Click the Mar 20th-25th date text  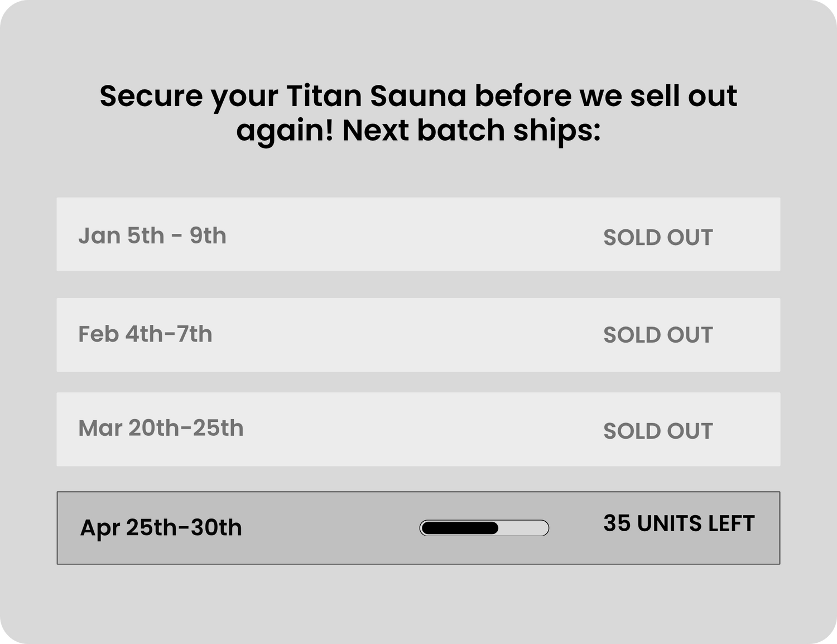tap(161, 428)
